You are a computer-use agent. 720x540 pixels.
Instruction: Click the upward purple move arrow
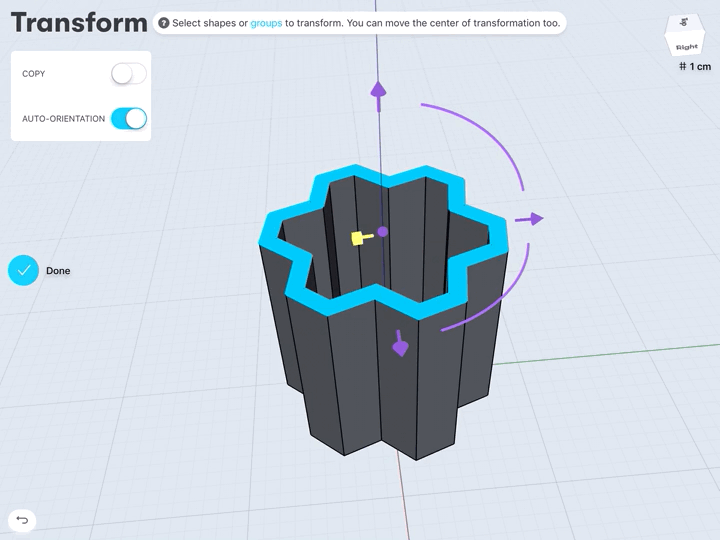click(x=378, y=90)
